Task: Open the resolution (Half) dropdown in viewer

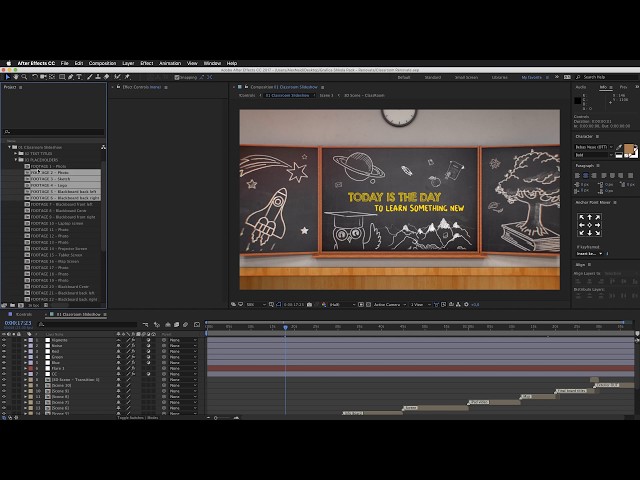Action: (342, 304)
